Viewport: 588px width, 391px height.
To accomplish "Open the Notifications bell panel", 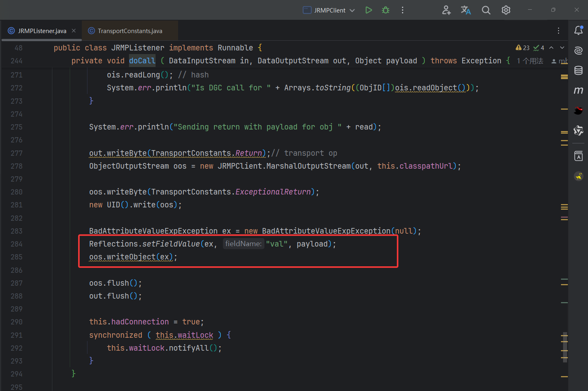I will tap(578, 30).
